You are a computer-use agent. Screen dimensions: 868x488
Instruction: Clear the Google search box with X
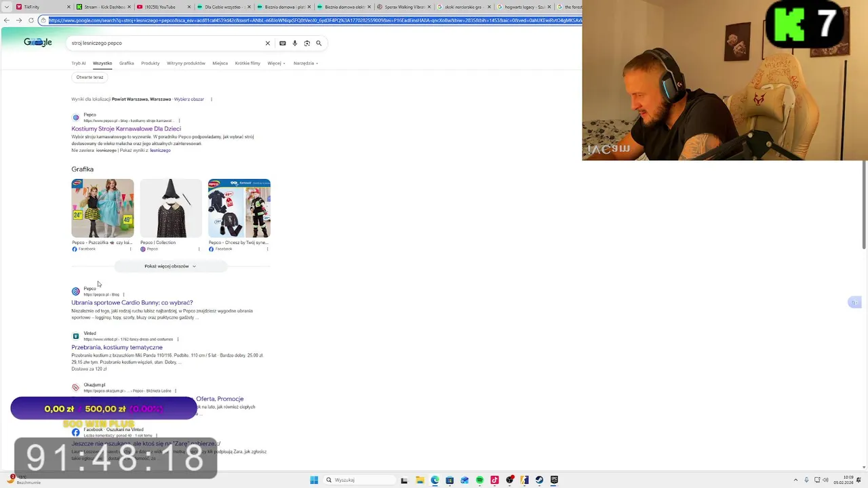coord(267,43)
